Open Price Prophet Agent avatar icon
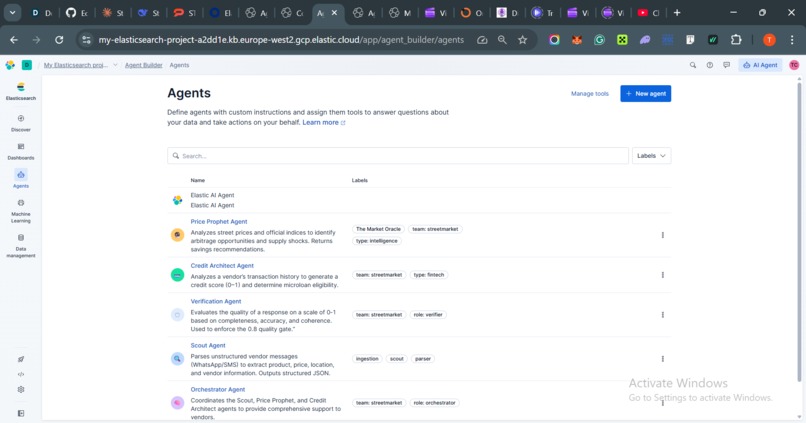Screen dimensions: 806x423 click(x=177, y=235)
